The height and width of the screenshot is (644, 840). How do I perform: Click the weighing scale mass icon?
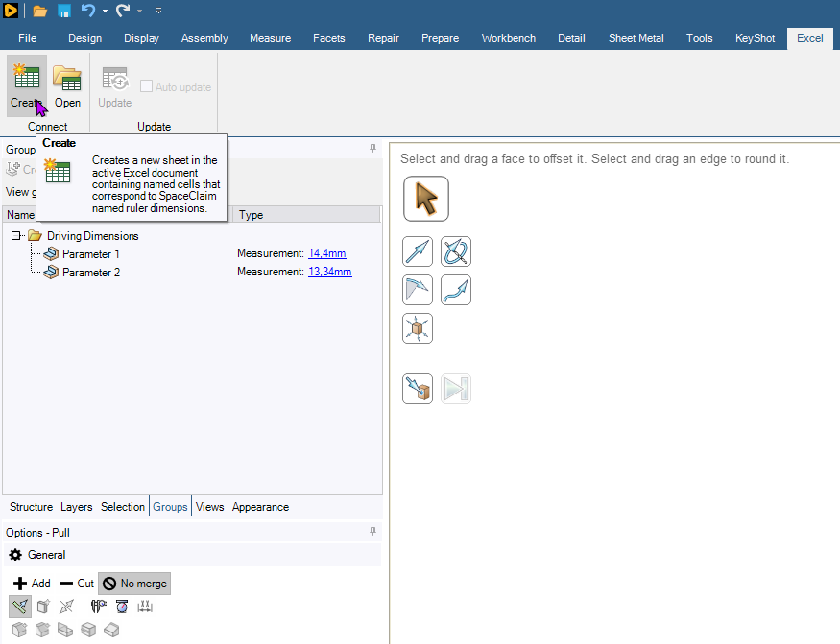point(122,607)
